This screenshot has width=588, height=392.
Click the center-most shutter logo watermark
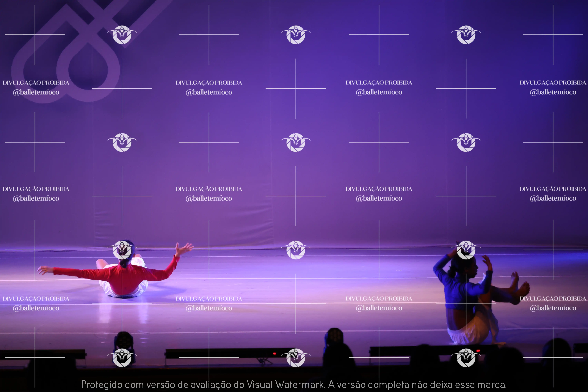click(296, 142)
